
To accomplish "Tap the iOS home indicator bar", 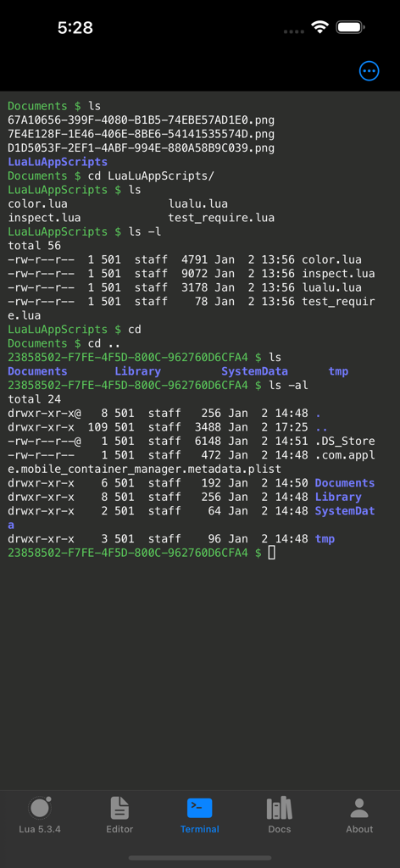I will pos(200,858).
